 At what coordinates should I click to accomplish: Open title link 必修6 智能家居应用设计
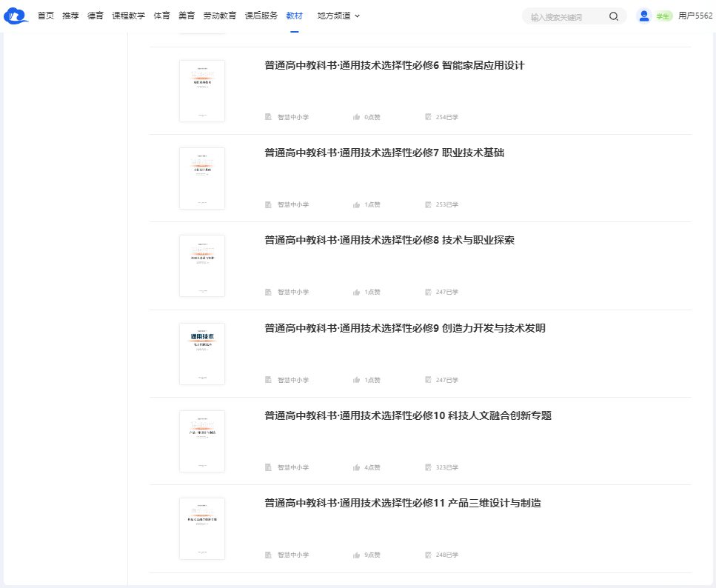click(394, 65)
